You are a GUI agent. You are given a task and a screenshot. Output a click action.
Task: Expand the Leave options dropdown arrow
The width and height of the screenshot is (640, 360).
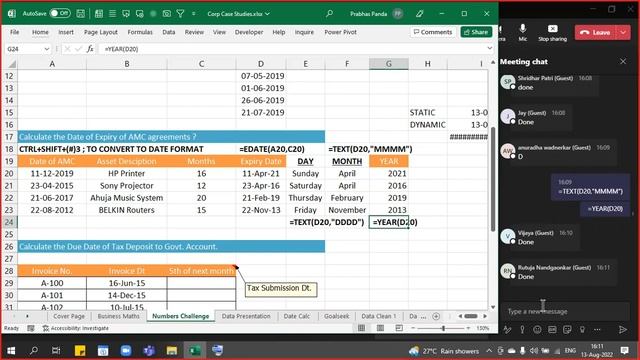(623, 32)
